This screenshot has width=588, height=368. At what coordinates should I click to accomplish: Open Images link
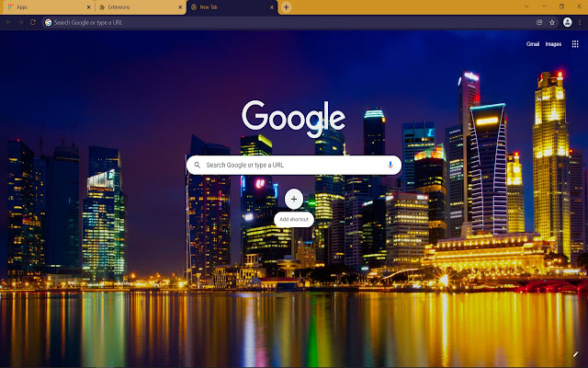553,44
